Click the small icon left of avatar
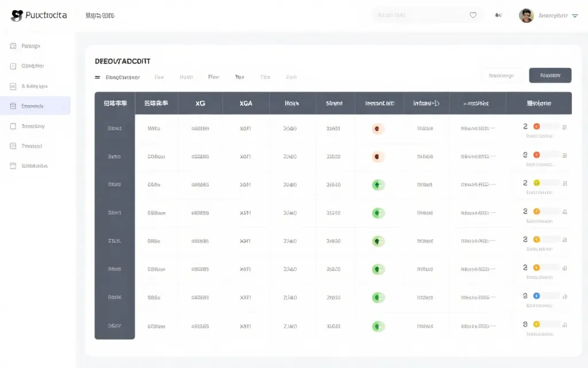This screenshot has width=588, height=368. (498, 16)
